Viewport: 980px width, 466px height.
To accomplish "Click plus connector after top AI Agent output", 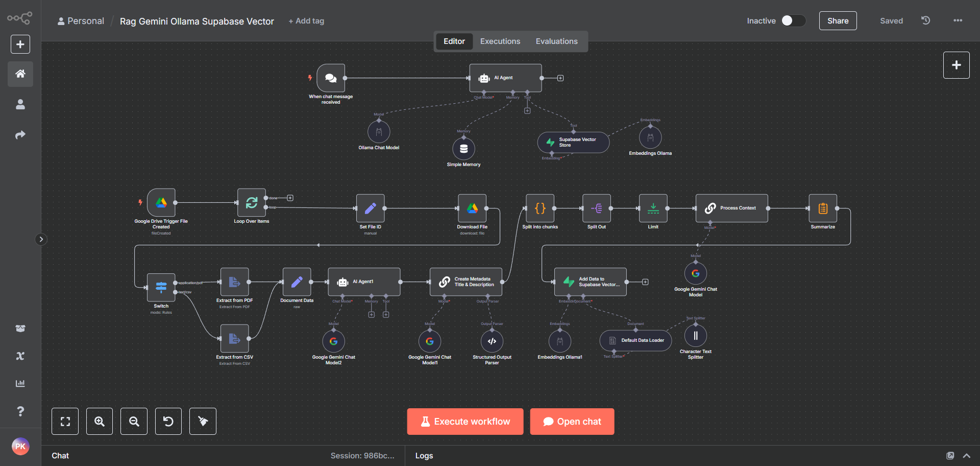I will pos(560,78).
